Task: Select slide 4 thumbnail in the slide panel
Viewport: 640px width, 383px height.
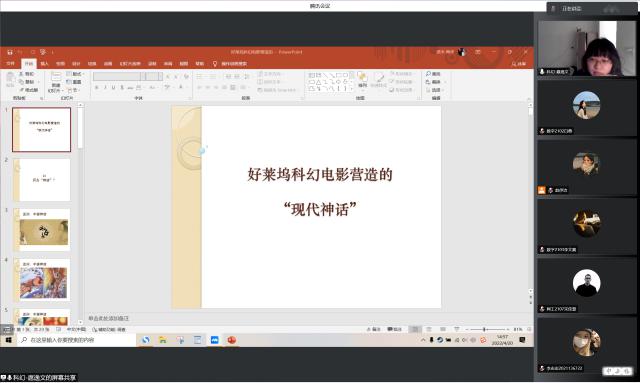Action: click(x=42, y=280)
